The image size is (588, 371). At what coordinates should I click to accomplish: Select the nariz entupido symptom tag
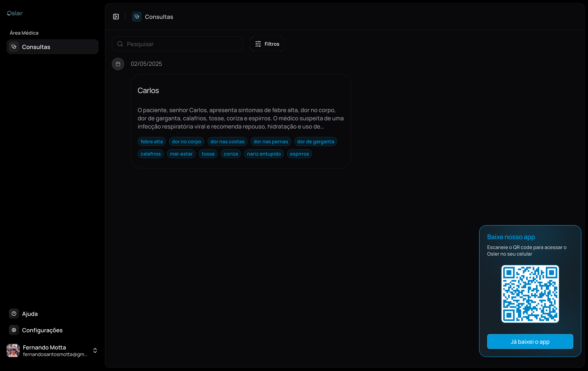pyautogui.click(x=264, y=154)
